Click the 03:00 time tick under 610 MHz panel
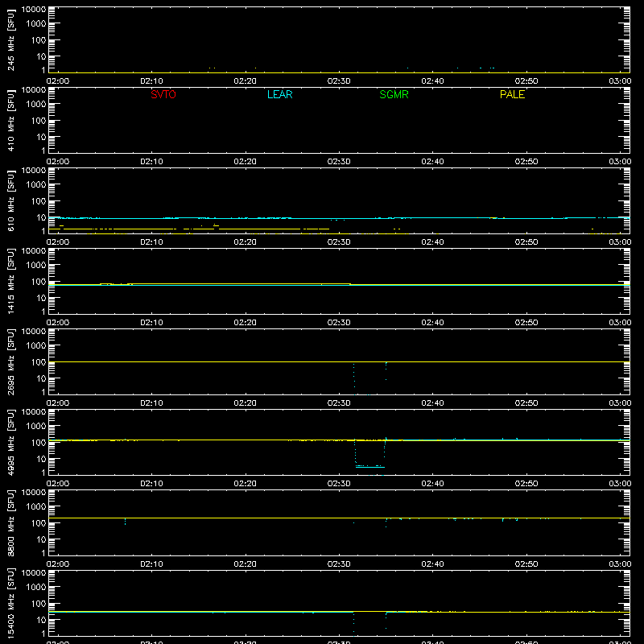Image resolution: width=644 pixels, height=644 pixels. 620,242
